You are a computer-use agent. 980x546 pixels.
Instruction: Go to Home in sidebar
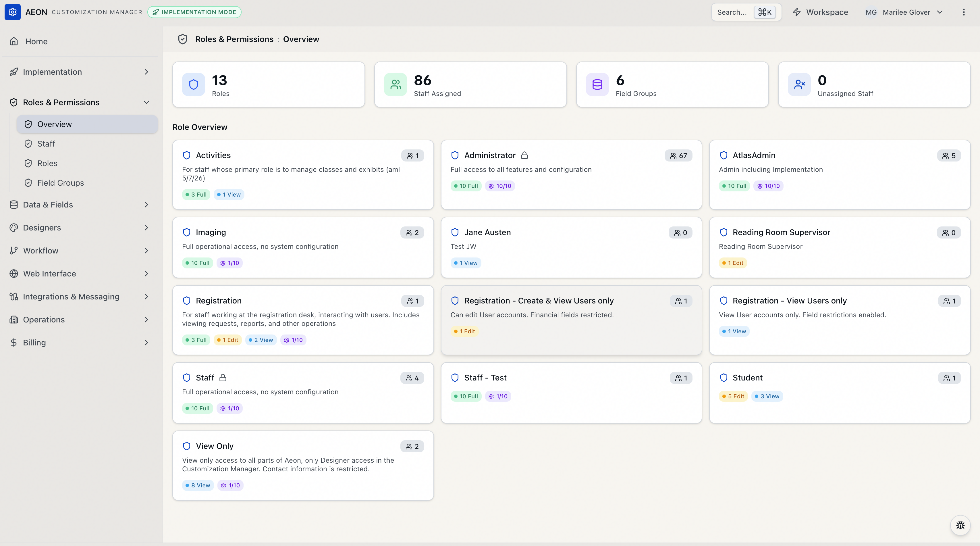tap(81, 41)
